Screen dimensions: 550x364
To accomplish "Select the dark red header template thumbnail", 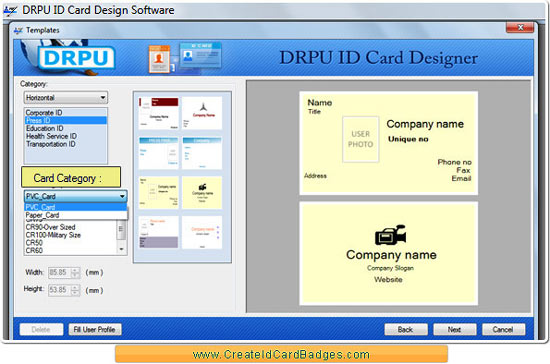I will tap(159, 113).
